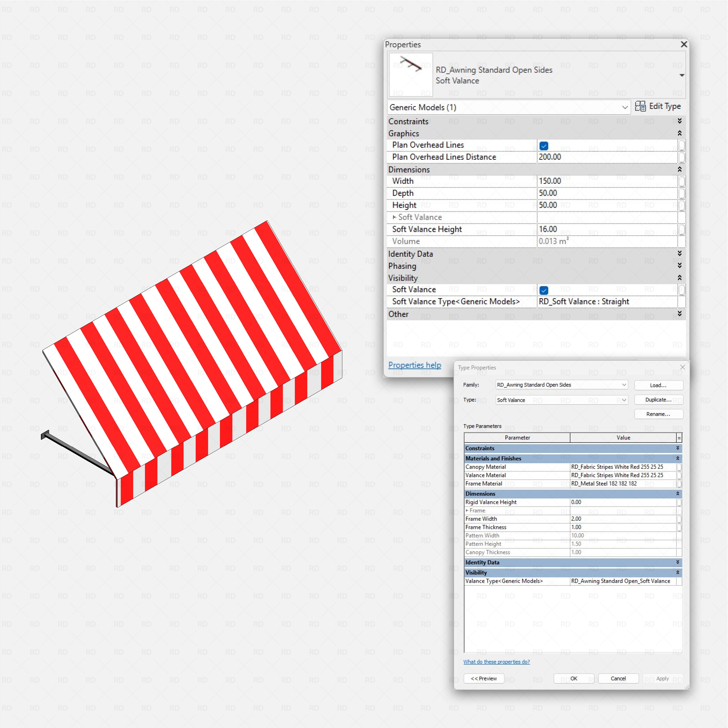Collapse Visibility group in Type Parameters

[x=677, y=572]
